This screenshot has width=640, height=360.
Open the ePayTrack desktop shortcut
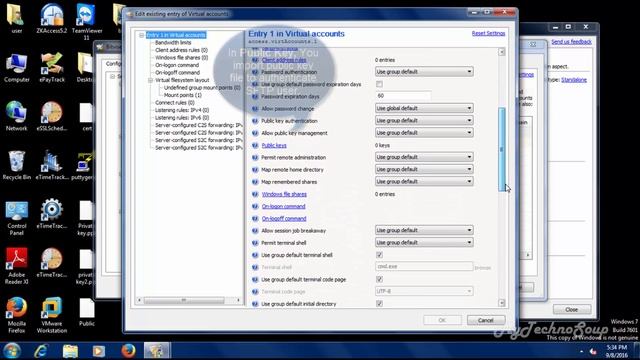(x=51, y=68)
